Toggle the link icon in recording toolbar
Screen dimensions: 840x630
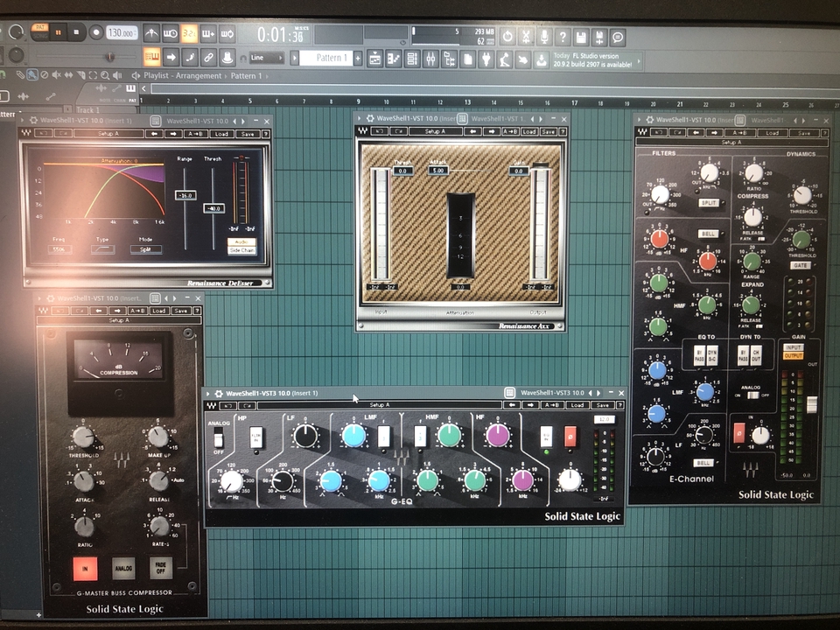point(208,57)
